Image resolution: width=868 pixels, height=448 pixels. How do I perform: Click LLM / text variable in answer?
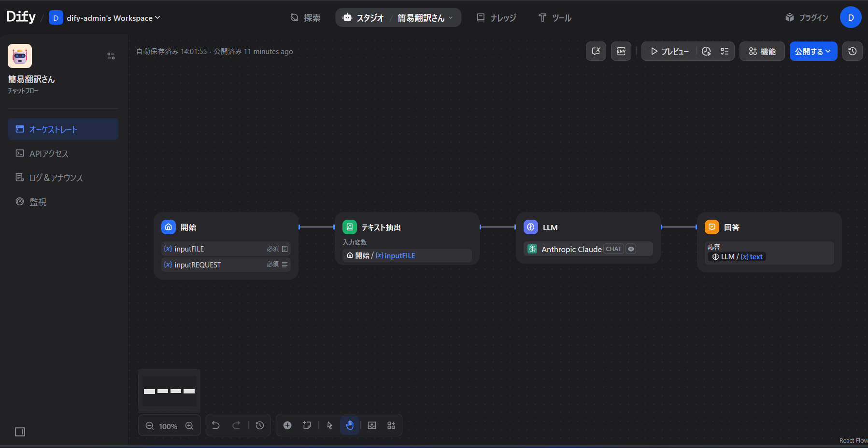(737, 257)
